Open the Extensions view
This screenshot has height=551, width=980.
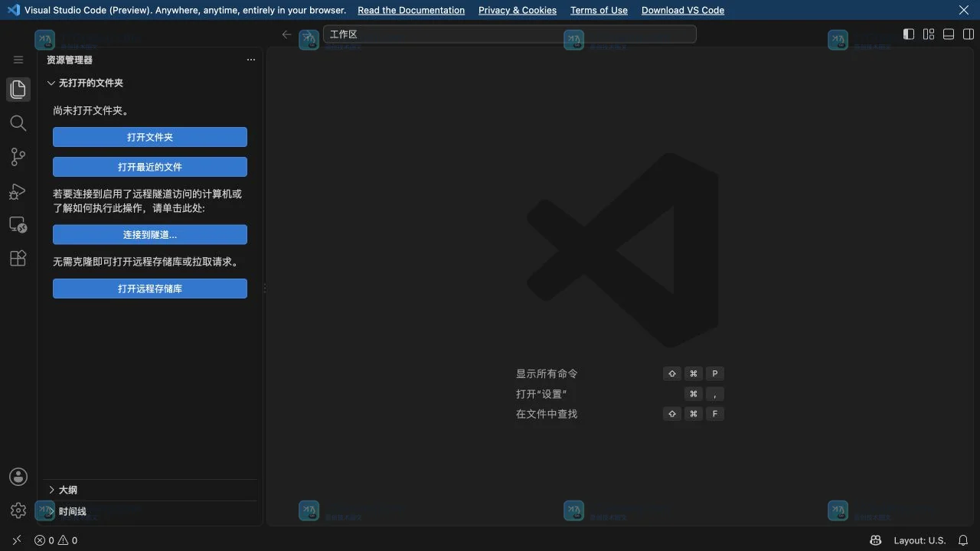tap(18, 258)
